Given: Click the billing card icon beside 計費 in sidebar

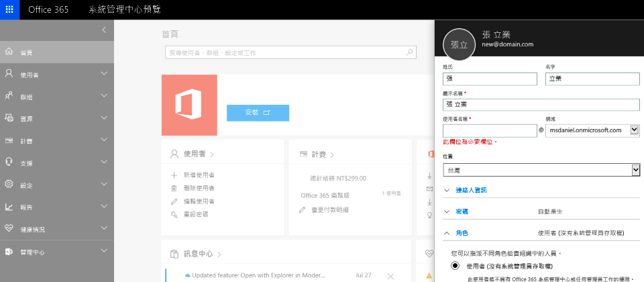Looking at the screenshot, I should tap(9, 140).
